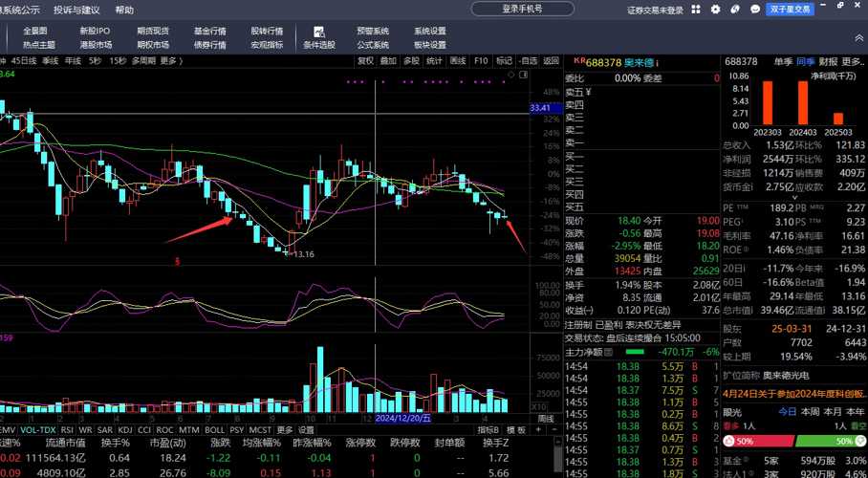Click the small diamond icon above the chart

pyautogui.click(x=511, y=75)
